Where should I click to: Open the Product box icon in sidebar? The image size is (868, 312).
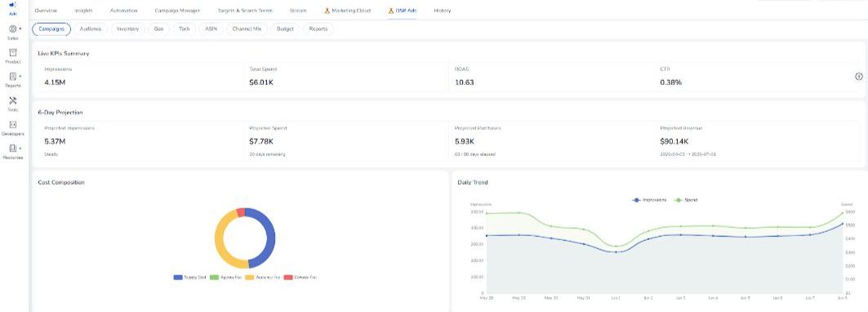click(x=13, y=52)
